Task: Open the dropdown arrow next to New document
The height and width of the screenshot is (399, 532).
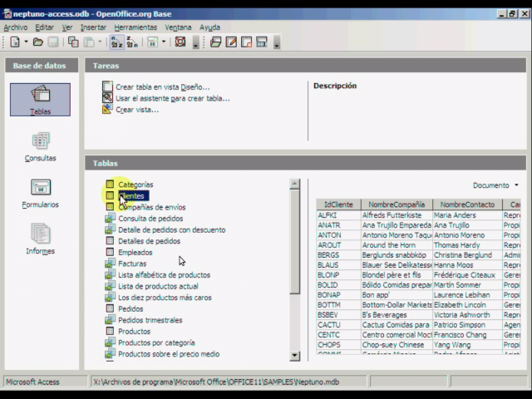Action: point(26,42)
